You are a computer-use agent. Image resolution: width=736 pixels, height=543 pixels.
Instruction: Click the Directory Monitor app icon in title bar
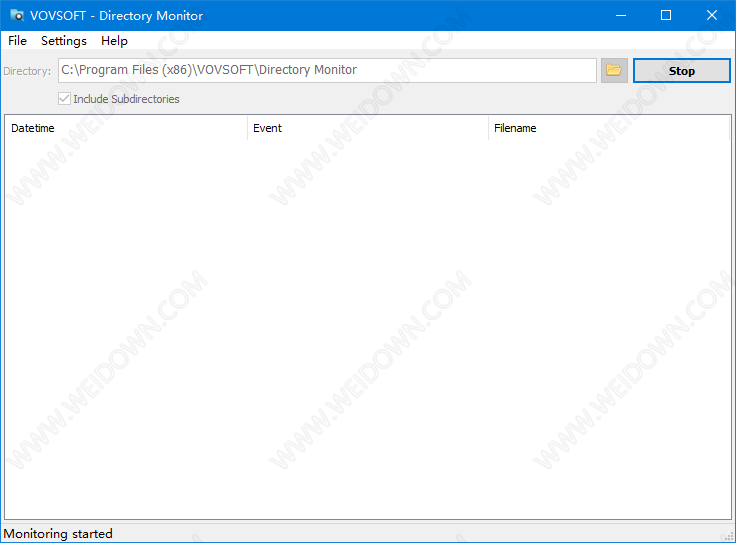tap(16, 15)
